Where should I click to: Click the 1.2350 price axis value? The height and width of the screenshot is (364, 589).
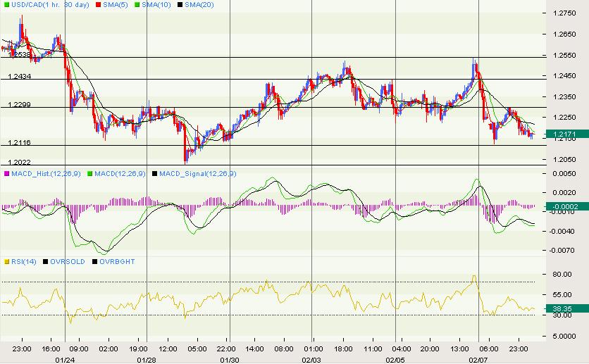(x=564, y=97)
